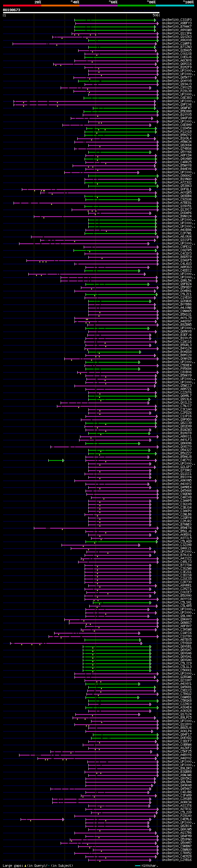
Task: Select label UniRef100_C2VB16
Action: [x=177, y=860]
